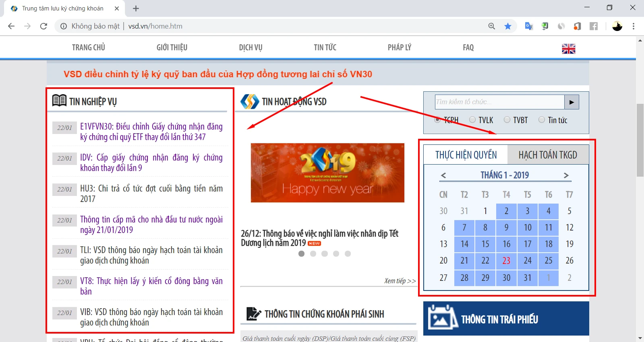Screen dimensions: 644x342
Task: Click the derivatives chart pencil icon
Action: tap(254, 313)
